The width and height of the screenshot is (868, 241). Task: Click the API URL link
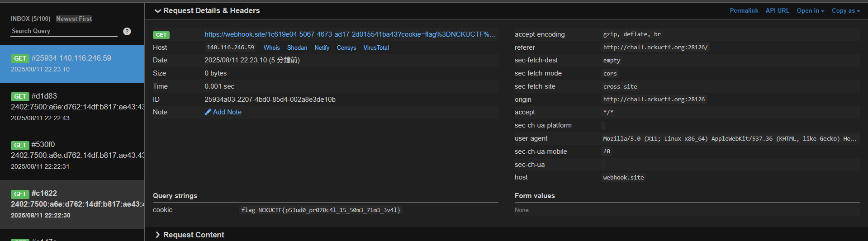(777, 10)
